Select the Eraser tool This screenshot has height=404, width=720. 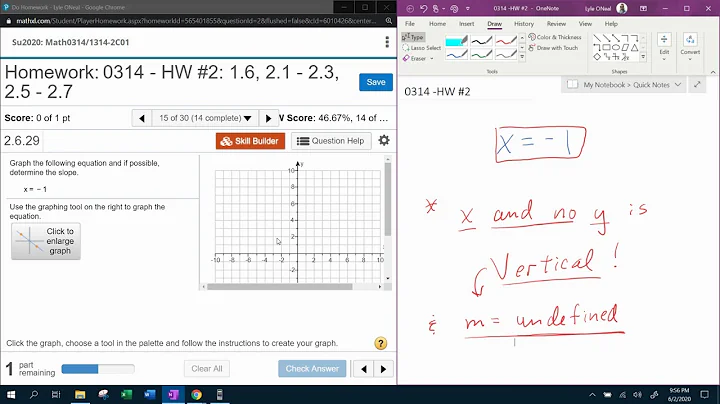pyautogui.click(x=415, y=58)
